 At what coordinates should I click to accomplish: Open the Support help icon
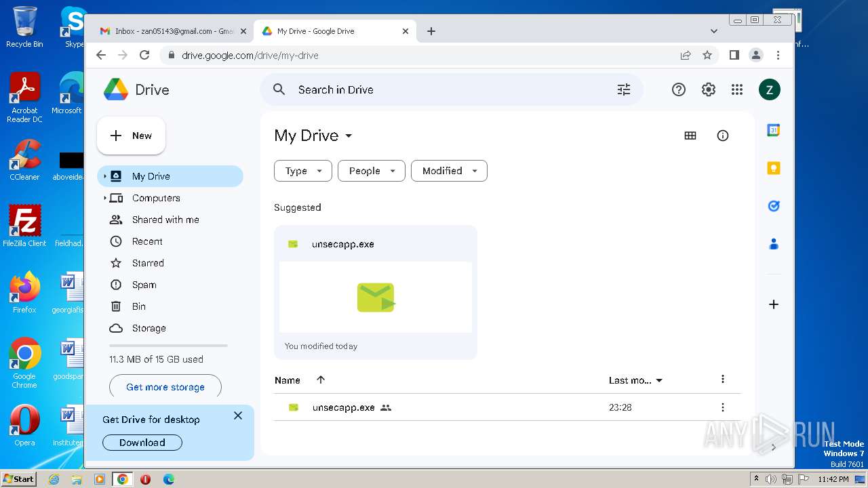click(x=679, y=89)
